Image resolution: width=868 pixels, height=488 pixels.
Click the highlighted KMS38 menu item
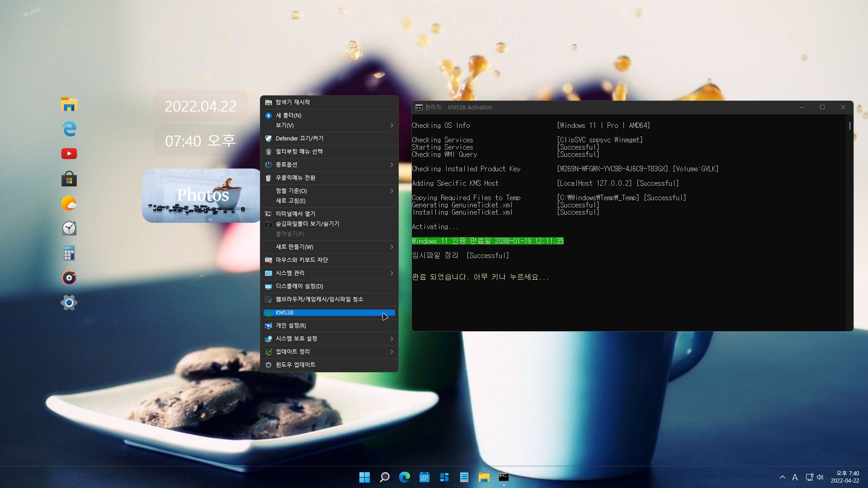click(x=330, y=313)
